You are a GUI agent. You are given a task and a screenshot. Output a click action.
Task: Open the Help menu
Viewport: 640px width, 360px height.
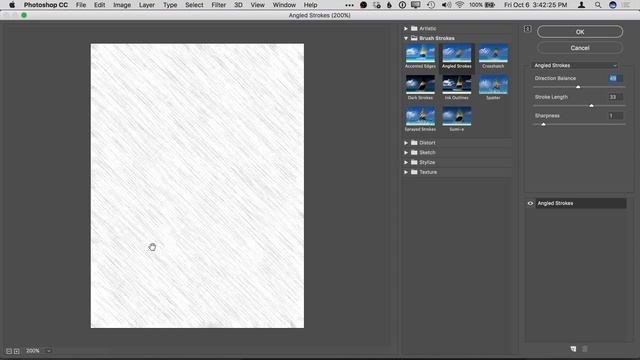310,5
